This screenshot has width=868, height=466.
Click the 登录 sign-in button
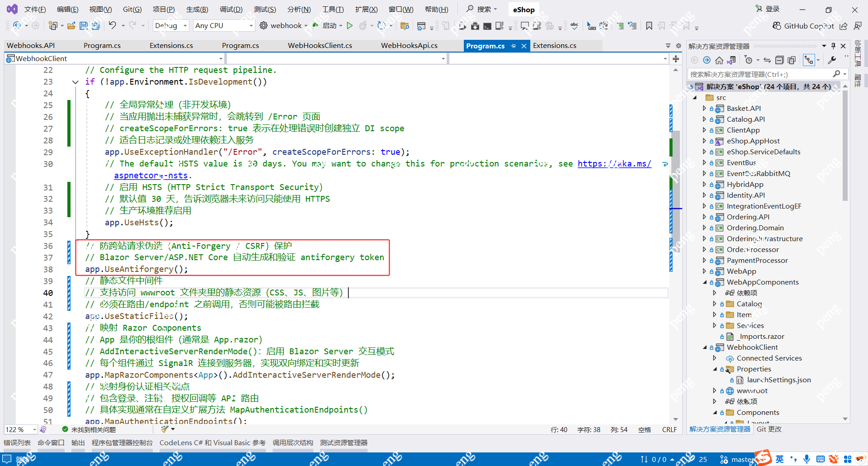pyautogui.click(x=768, y=9)
